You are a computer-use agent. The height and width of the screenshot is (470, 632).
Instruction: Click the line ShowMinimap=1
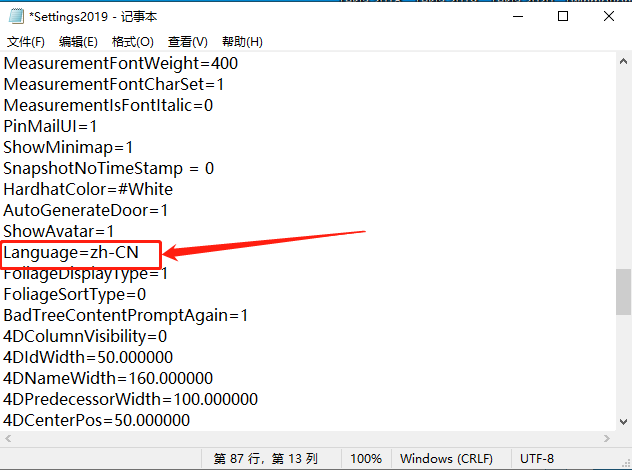click(x=68, y=147)
